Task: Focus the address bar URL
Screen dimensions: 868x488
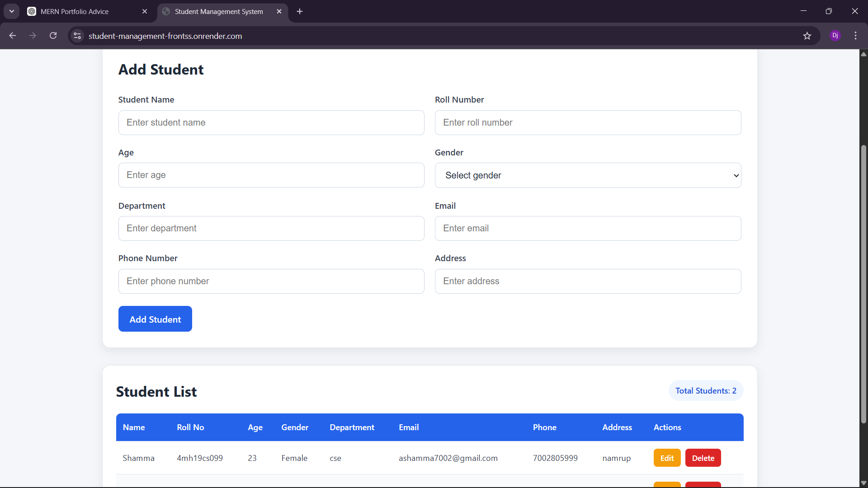Action: (165, 36)
